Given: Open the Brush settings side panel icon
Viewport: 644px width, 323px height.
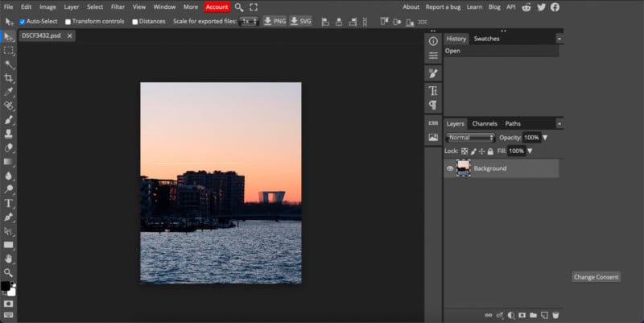Looking at the screenshot, I should click(433, 73).
